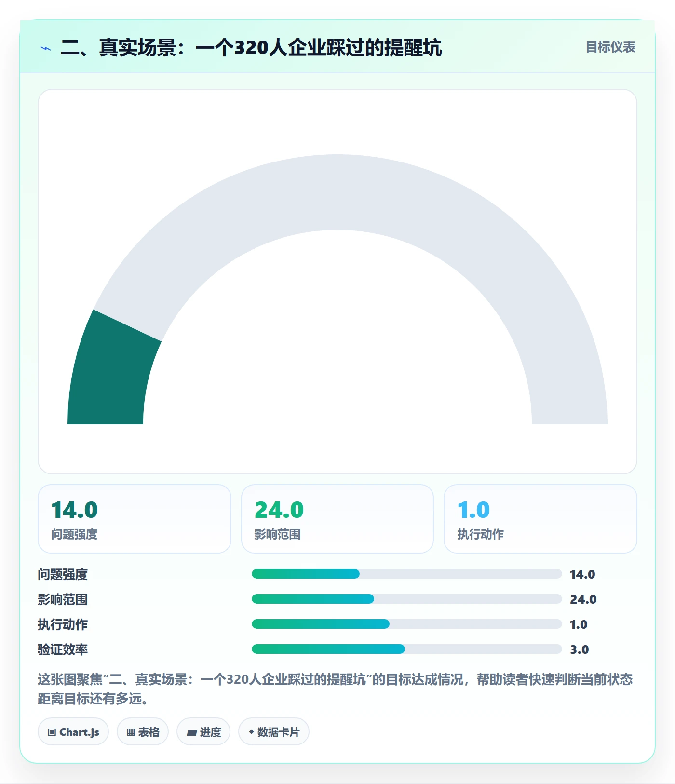Click the description paragraph starting 这张图聚焦
The height and width of the screenshot is (784, 675).
coord(335,689)
